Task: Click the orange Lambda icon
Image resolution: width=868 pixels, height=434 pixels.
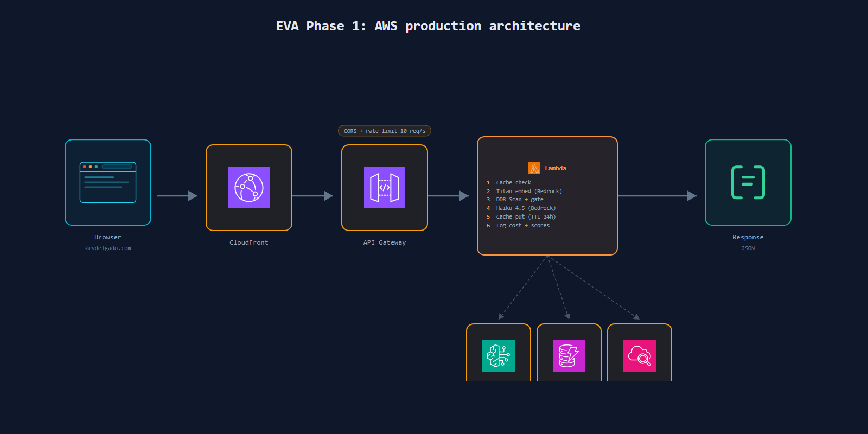Action: (x=534, y=168)
